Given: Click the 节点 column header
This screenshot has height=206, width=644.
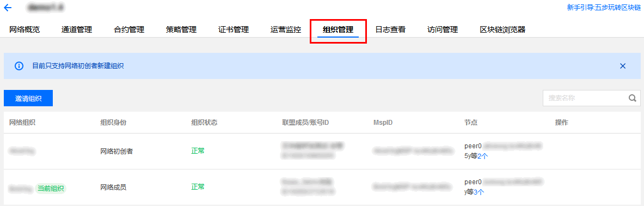Looking at the screenshot, I should (471, 123).
